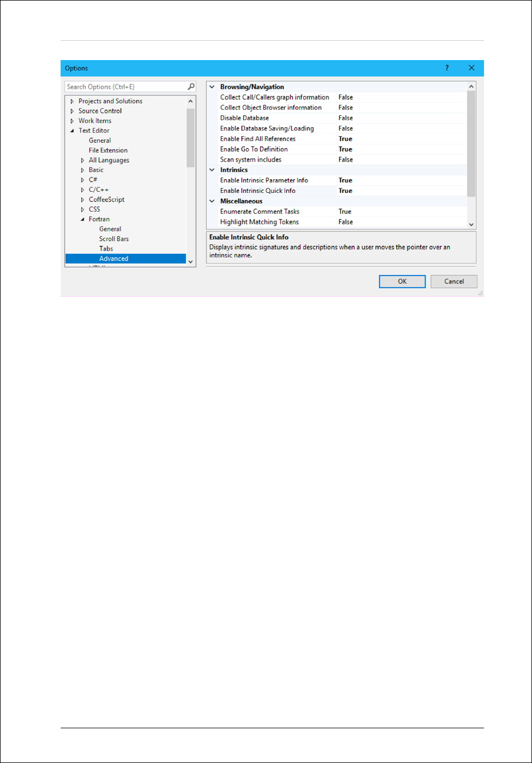Close the Options dialog
This screenshot has height=763, width=532.
tap(471, 68)
